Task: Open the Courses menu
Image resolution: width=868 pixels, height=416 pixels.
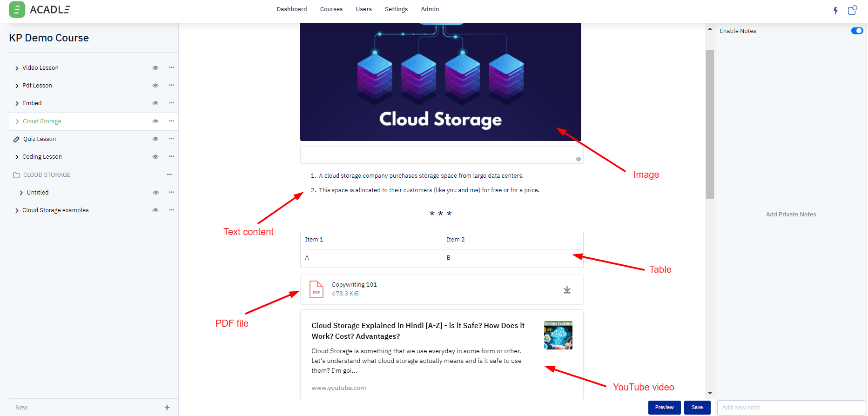Action: (331, 9)
